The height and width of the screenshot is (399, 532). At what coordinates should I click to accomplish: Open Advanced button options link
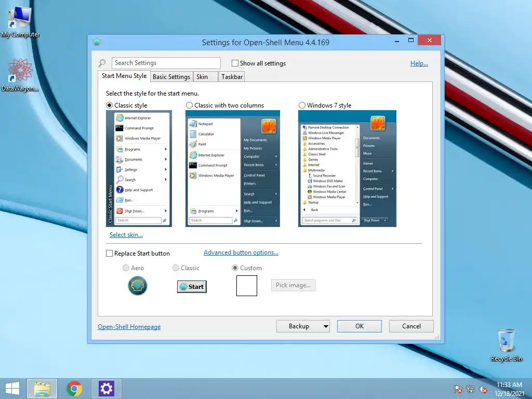(241, 252)
